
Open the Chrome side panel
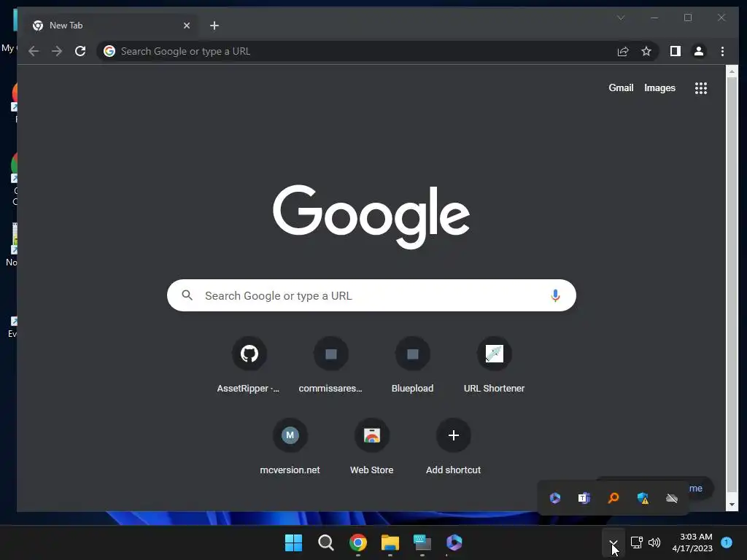pyautogui.click(x=675, y=51)
